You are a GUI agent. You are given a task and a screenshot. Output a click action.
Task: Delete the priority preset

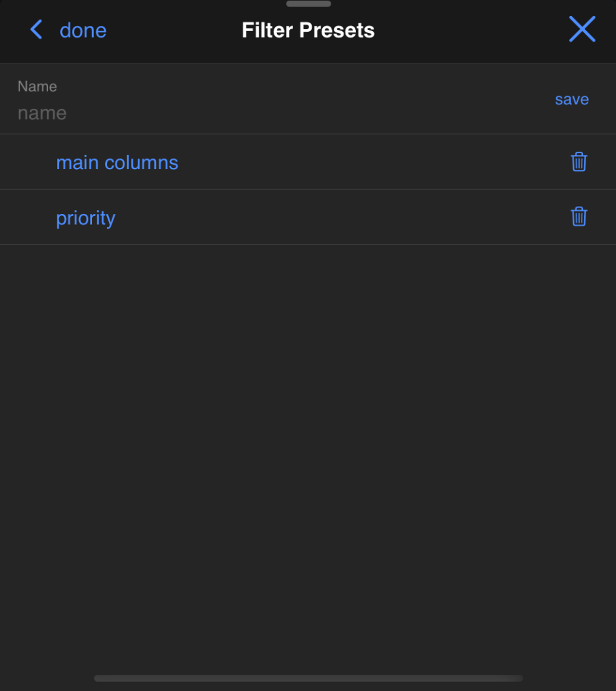coord(578,217)
